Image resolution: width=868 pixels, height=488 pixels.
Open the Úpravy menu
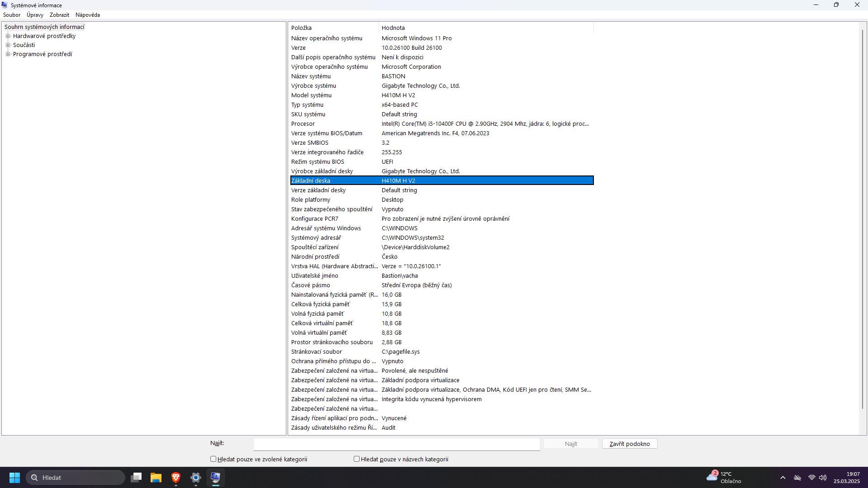coord(35,15)
